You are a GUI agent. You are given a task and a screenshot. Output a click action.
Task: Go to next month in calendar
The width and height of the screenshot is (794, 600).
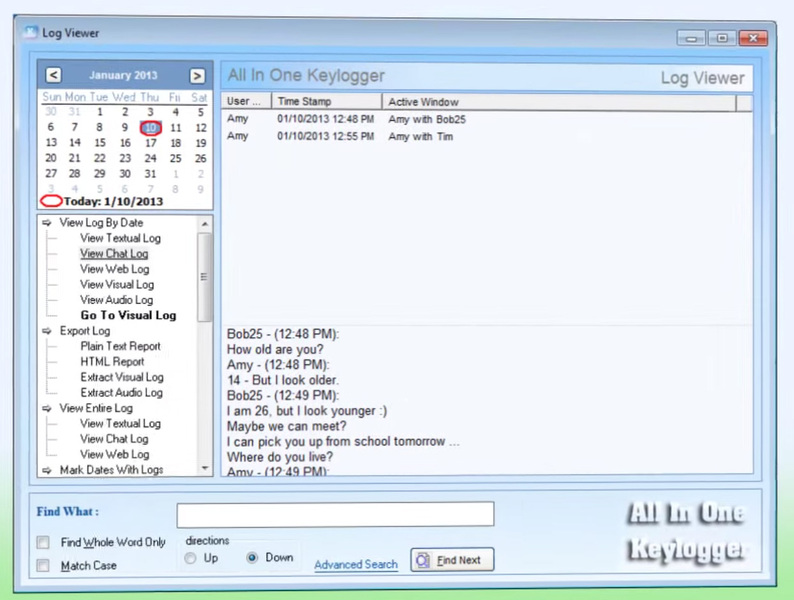coord(197,75)
